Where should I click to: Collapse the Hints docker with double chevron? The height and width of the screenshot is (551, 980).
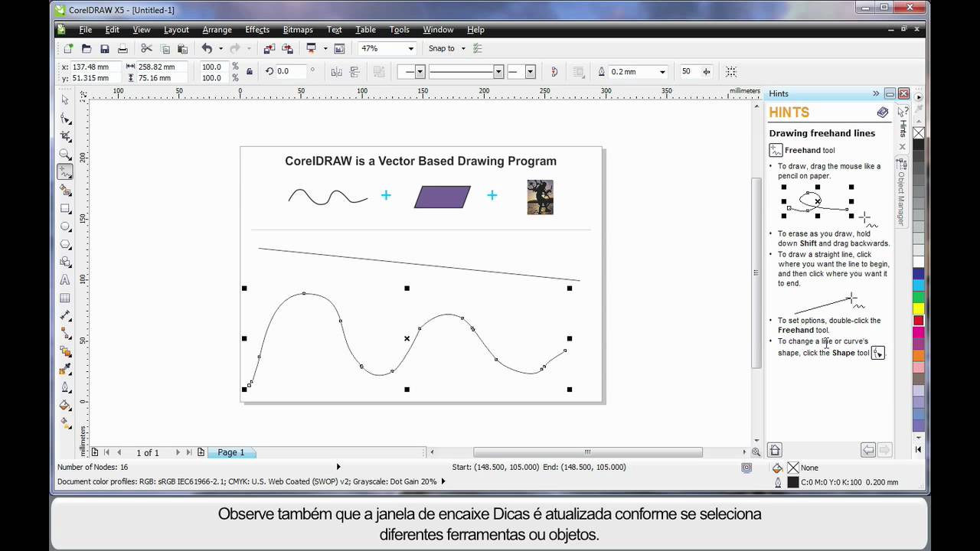876,93
